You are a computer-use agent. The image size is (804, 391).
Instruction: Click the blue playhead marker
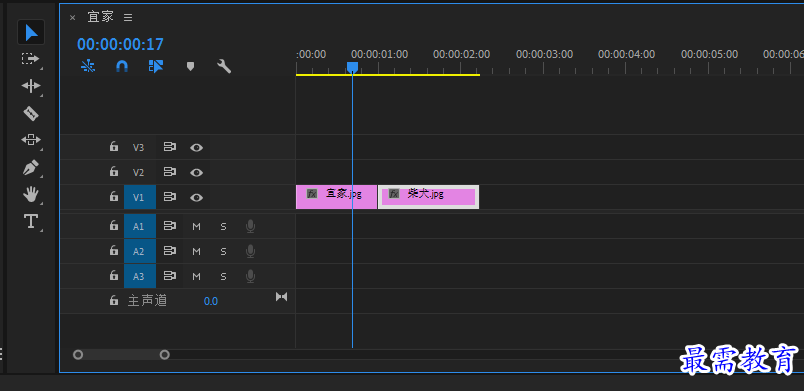tap(352, 68)
